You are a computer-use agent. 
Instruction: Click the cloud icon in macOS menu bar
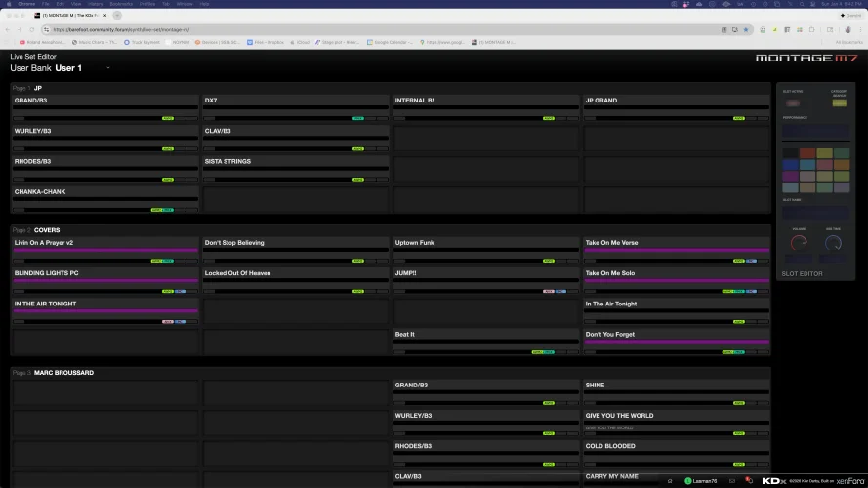click(699, 4)
